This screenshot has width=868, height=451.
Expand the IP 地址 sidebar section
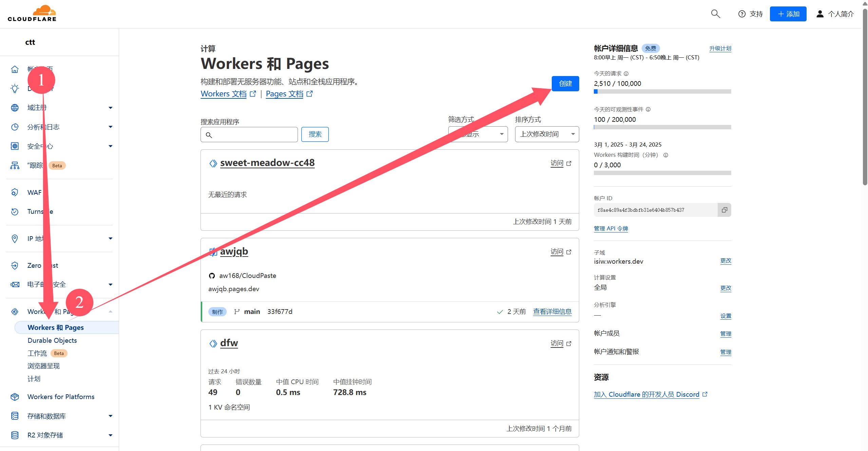[110, 239]
